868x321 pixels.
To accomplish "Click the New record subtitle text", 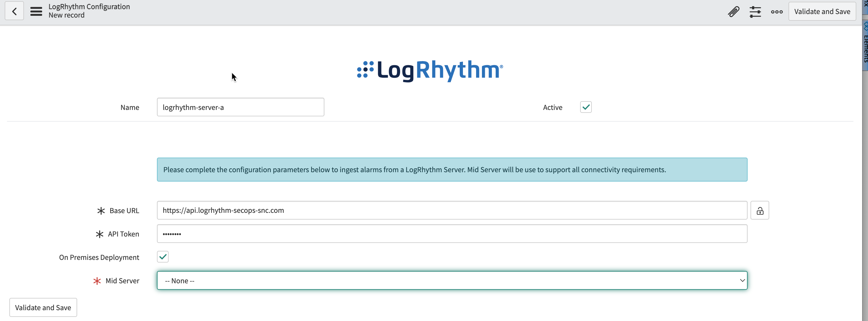I will (x=66, y=15).
